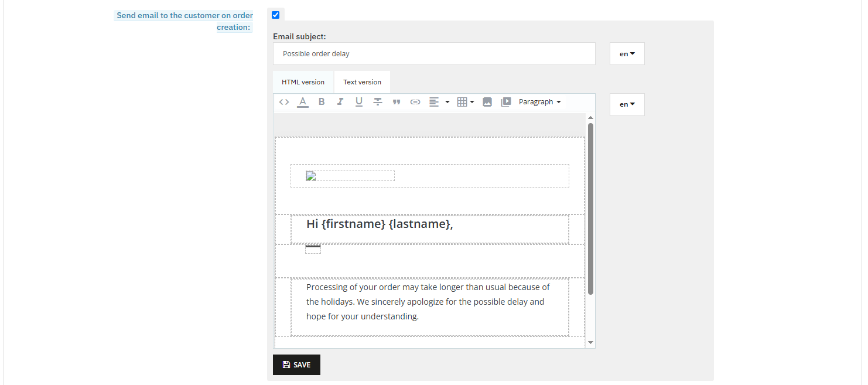Insert an image into the email

[x=487, y=102]
